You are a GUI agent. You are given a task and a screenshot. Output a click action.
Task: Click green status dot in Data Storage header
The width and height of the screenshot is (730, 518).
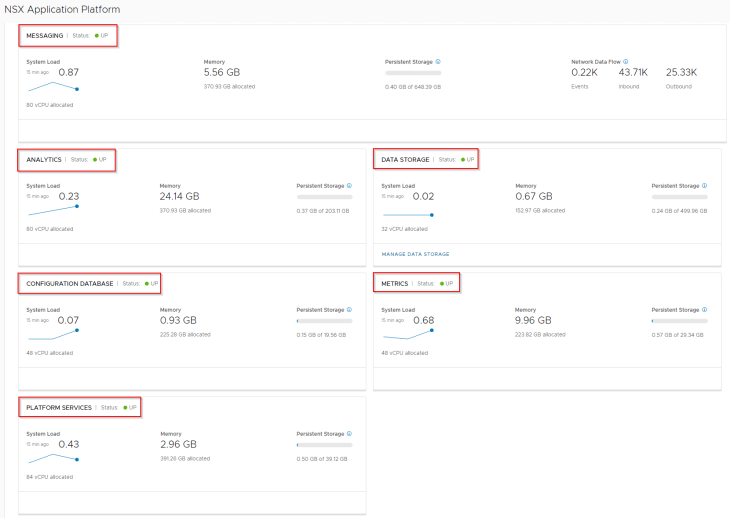click(x=463, y=160)
